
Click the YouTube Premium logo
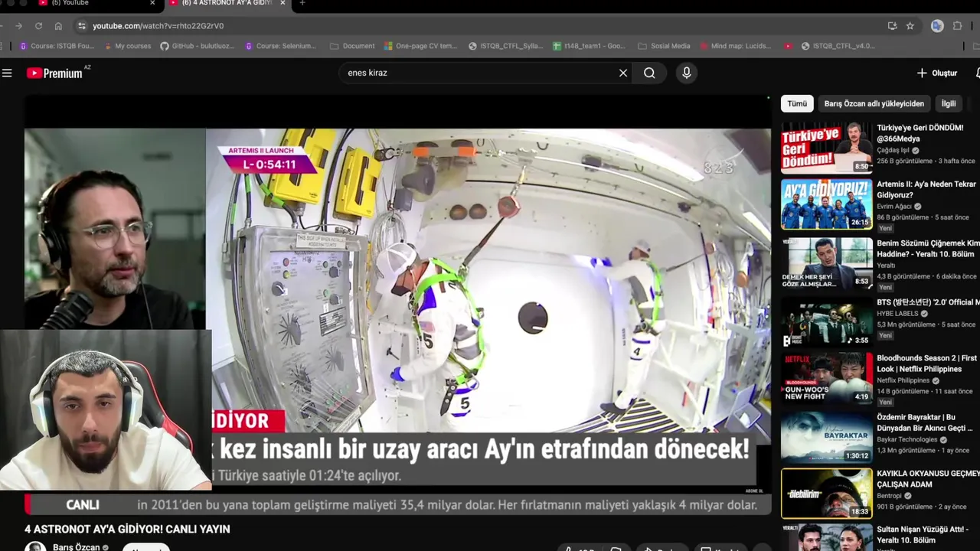click(x=55, y=73)
